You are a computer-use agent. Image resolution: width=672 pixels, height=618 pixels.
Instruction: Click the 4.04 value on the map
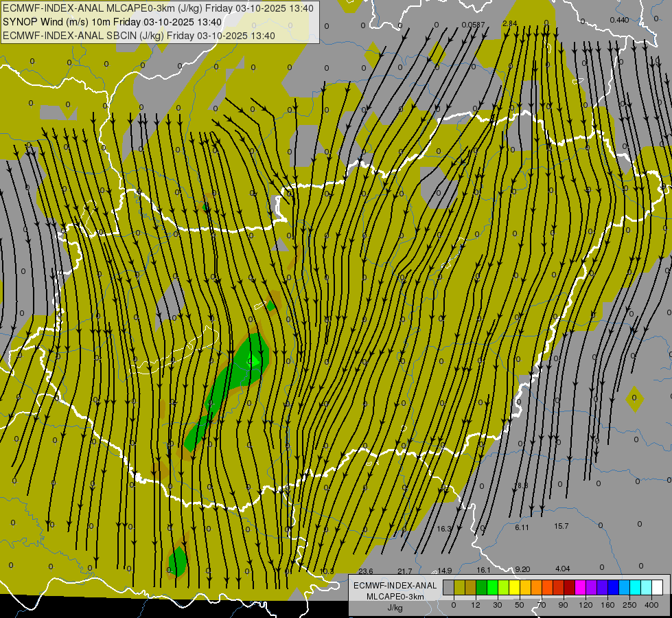point(563,569)
